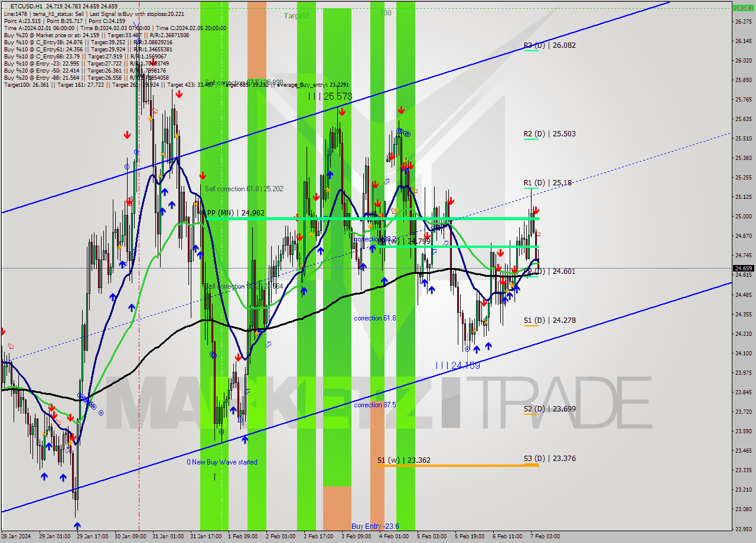
Task: Select the 'R1 (D) | 25.18' pivot label
Action: click(x=548, y=183)
